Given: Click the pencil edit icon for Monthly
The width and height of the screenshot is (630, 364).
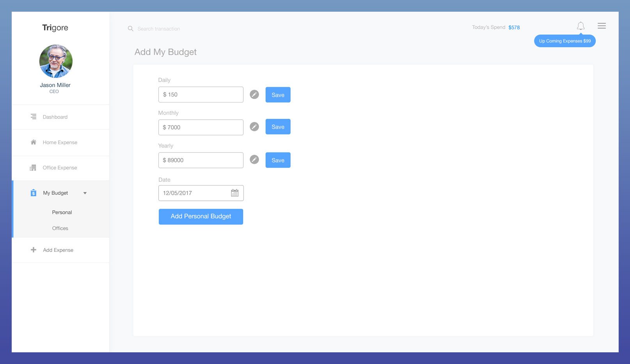Looking at the screenshot, I should point(254,127).
